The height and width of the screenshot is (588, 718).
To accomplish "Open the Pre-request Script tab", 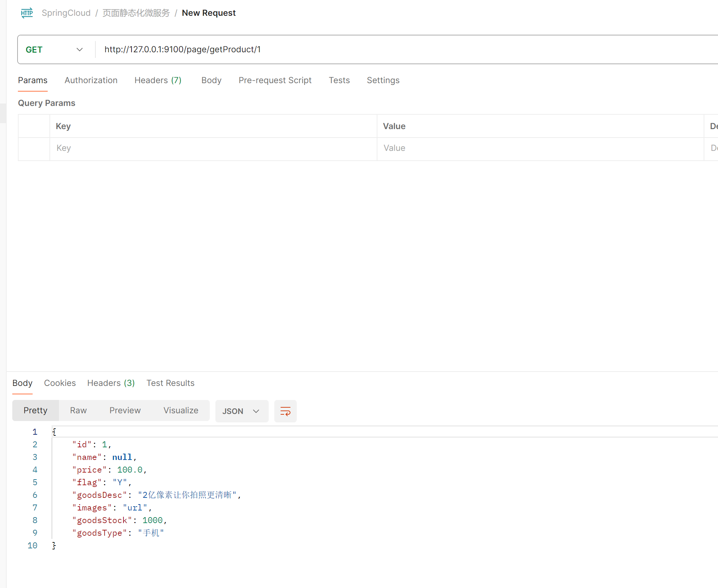I will 275,80.
